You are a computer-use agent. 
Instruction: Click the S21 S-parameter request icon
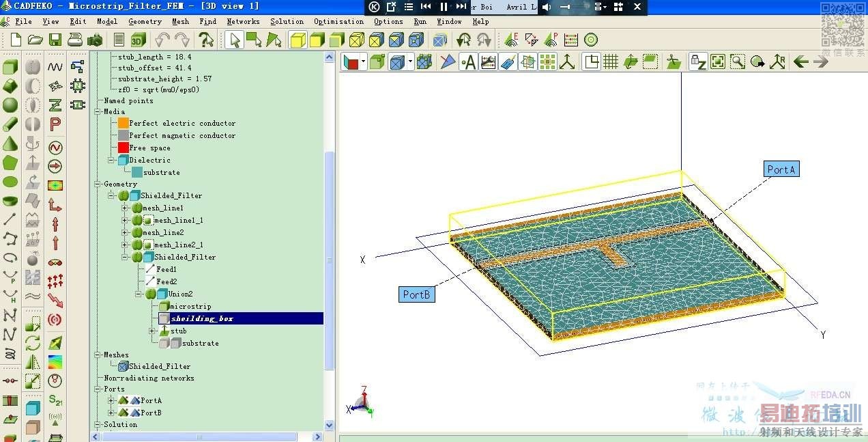click(x=55, y=400)
